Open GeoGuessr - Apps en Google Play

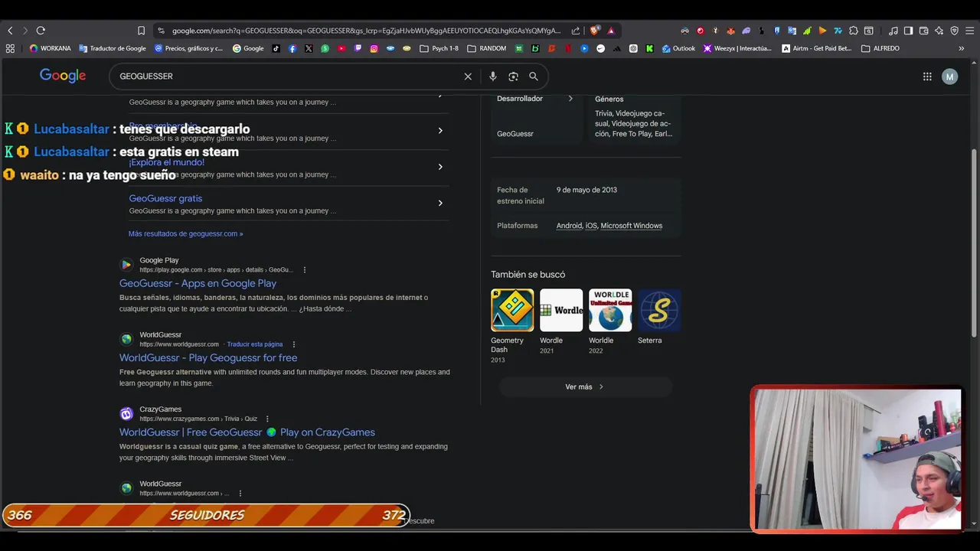pyautogui.click(x=198, y=283)
